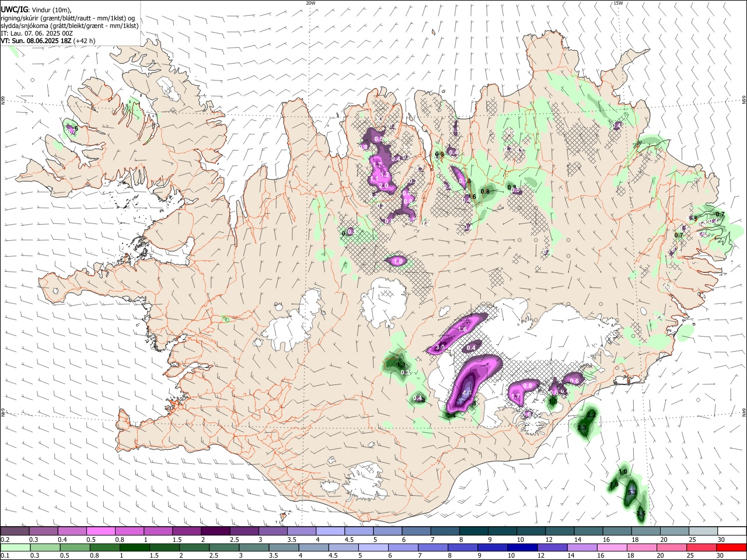Click the slydda/snjókoma legend description line
This screenshot has height=560, width=747.
click(69, 26)
